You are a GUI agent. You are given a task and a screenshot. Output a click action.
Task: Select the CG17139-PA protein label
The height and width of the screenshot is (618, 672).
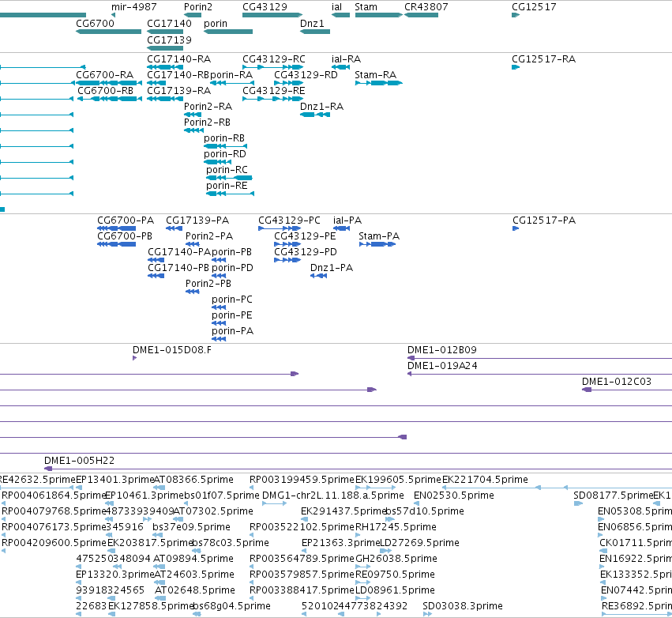[197, 220]
